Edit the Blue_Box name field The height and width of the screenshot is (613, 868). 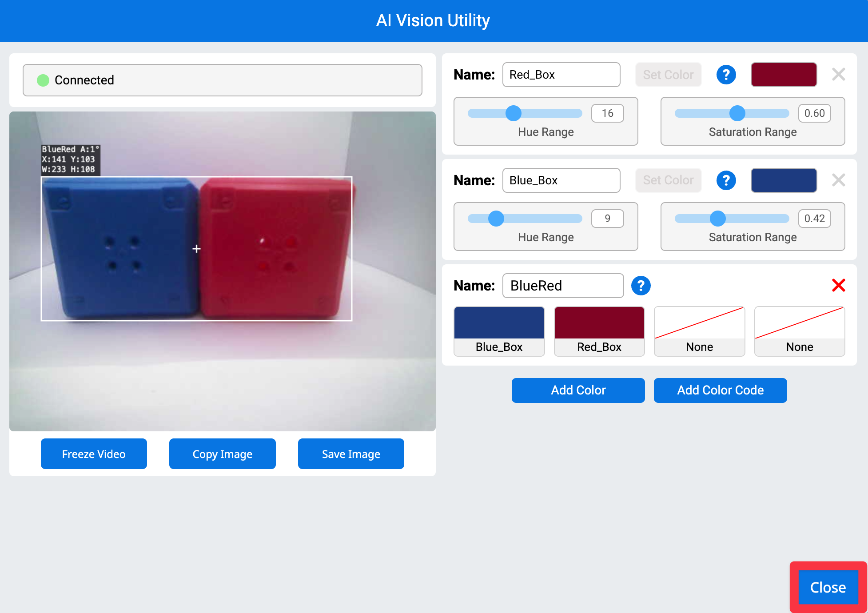[561, 180]
